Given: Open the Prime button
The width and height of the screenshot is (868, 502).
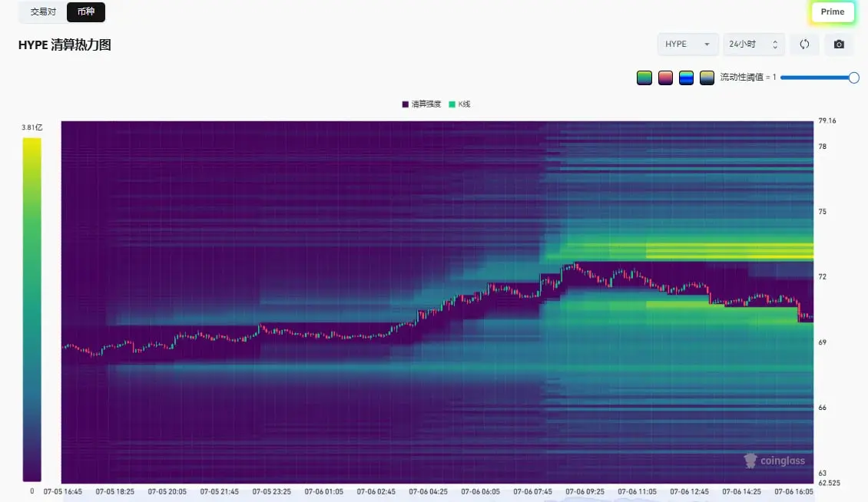Looking at the screenshot, I should click(x=833, y=12).
